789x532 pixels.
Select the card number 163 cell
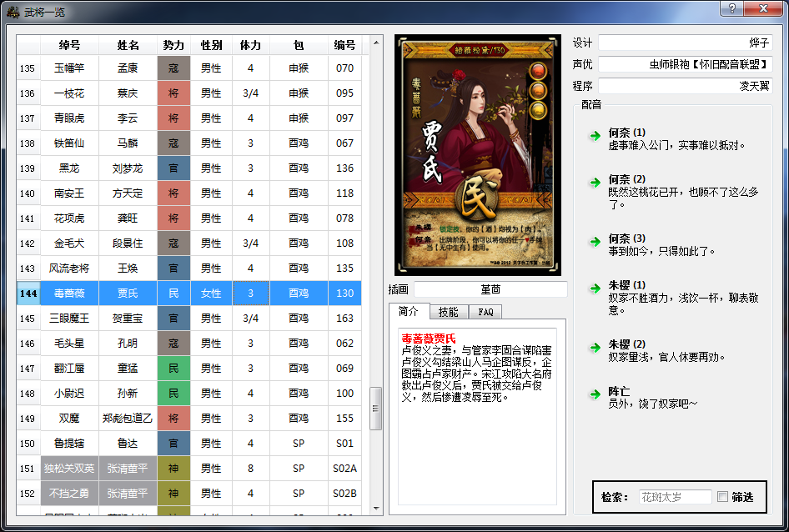344,318
